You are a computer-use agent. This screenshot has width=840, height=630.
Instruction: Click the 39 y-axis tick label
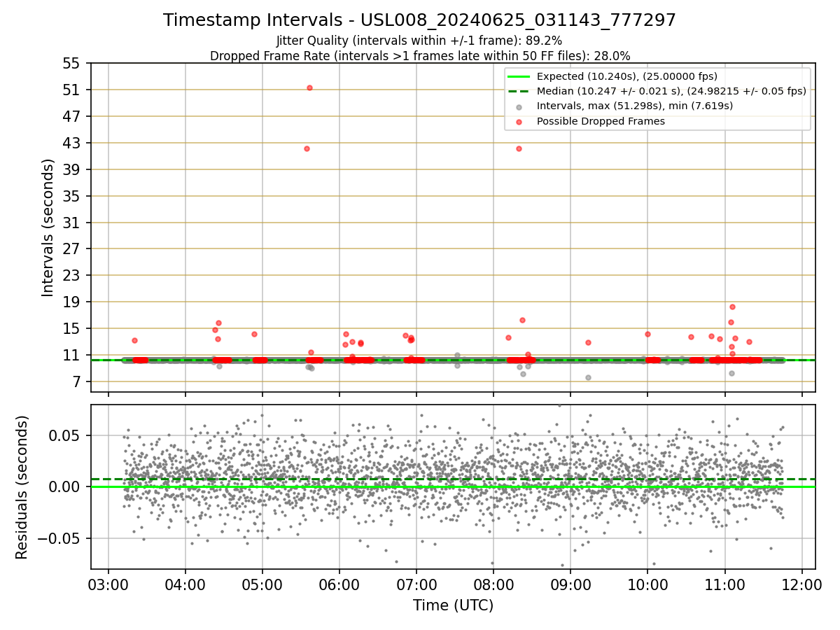pos(72,169)
